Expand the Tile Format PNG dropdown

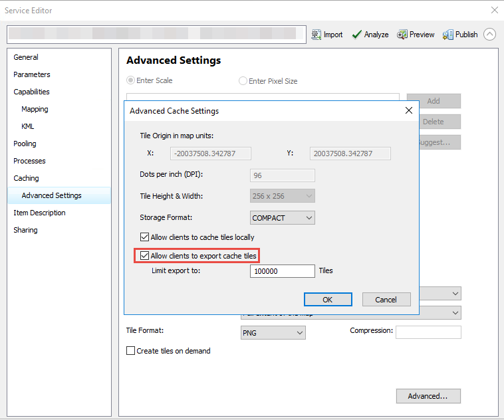coord(273,333)
